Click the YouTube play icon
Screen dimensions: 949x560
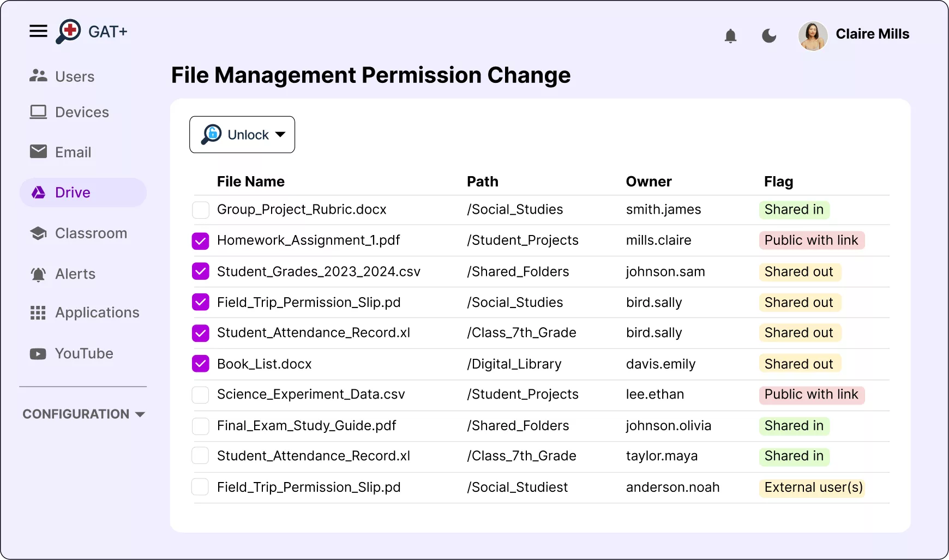tap(38, 354)
